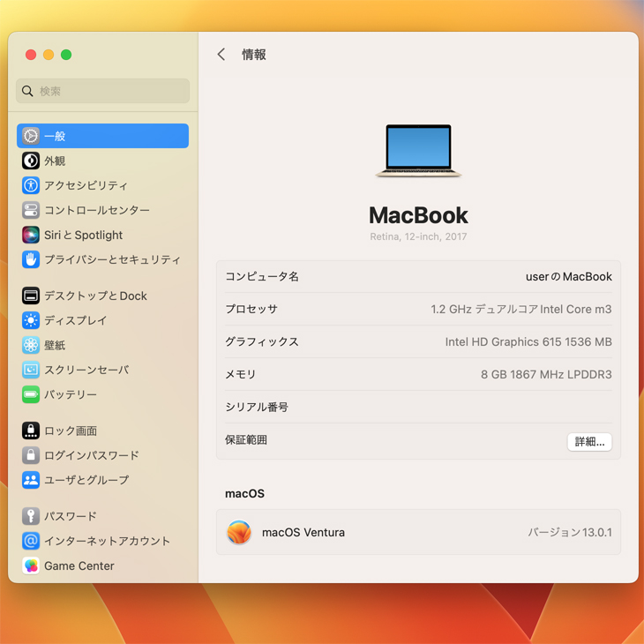Open the 詳細... warranty details button
The image size is (644, 644).
click(x=589, y=441)
